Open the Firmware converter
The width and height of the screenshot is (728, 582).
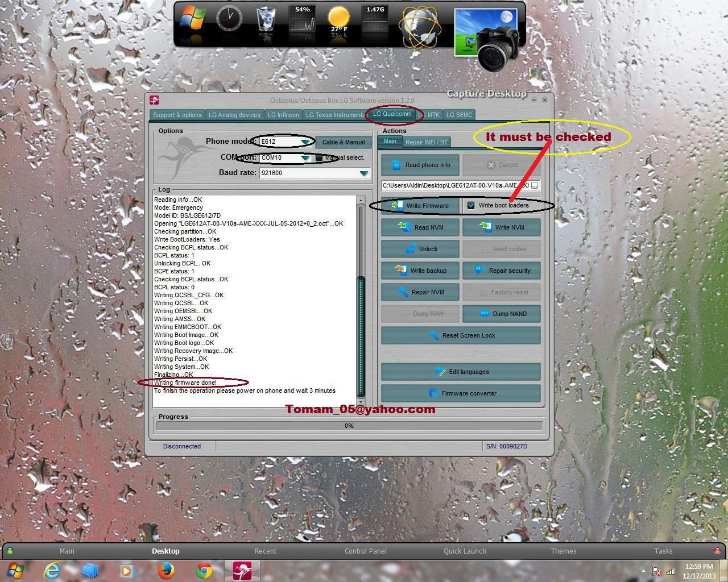click(461, 393)
